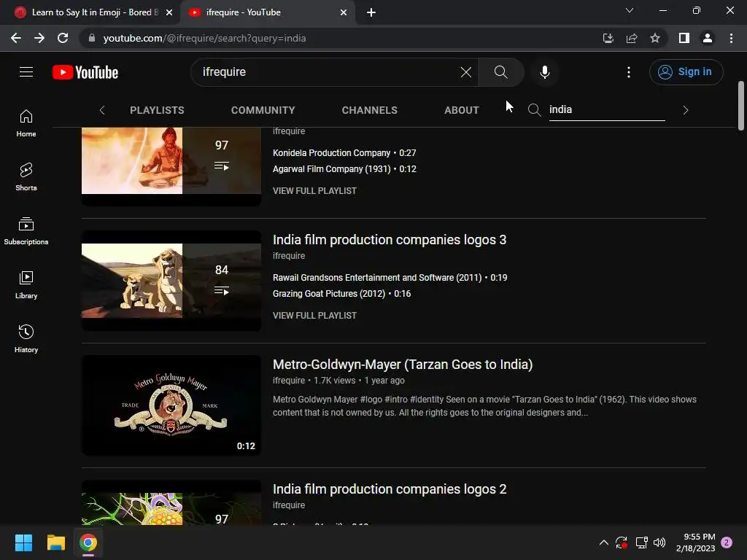Close the ifrequire - YouTube tab

point(344,12)
